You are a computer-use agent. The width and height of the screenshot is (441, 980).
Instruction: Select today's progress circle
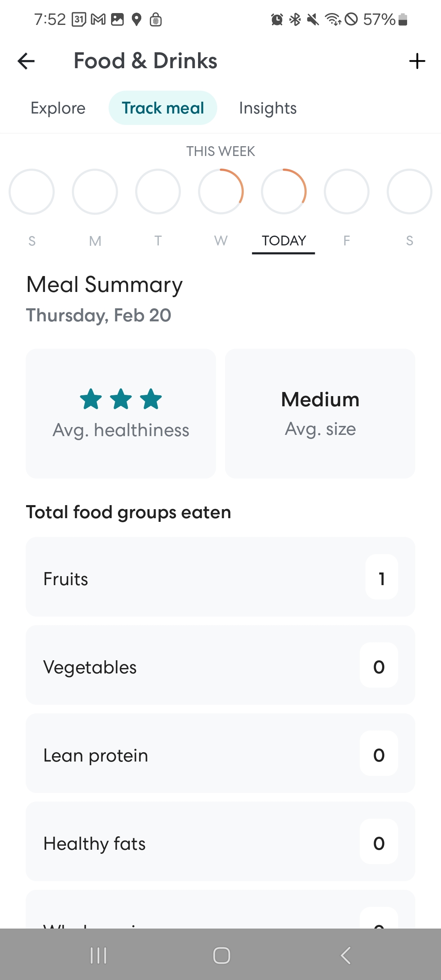[x=284, y=192]
